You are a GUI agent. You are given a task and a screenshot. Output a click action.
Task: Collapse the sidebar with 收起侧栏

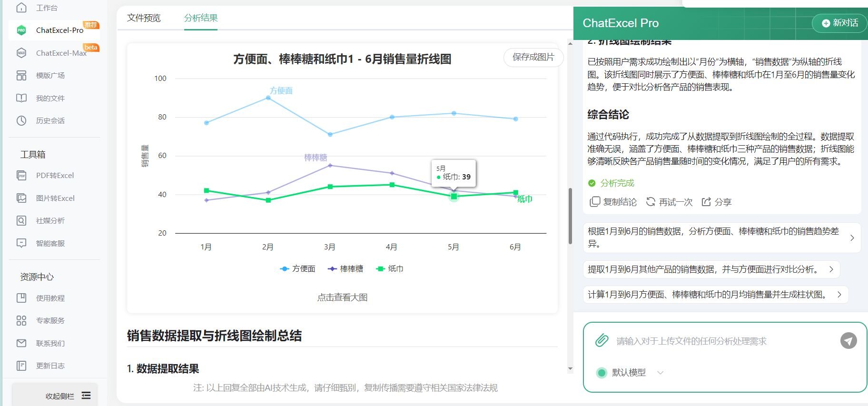coord(68,396)
